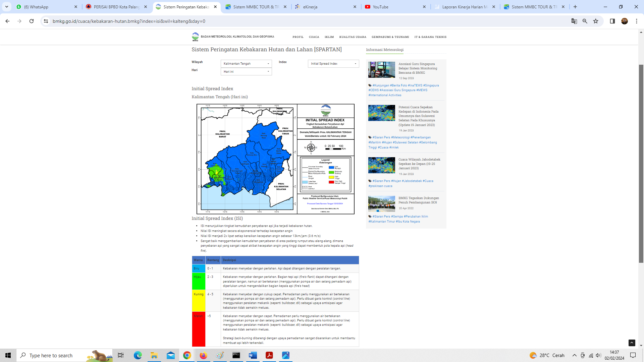The image size is (644, 362).
Task: Open a new browser tab
Action: [575, 7]
